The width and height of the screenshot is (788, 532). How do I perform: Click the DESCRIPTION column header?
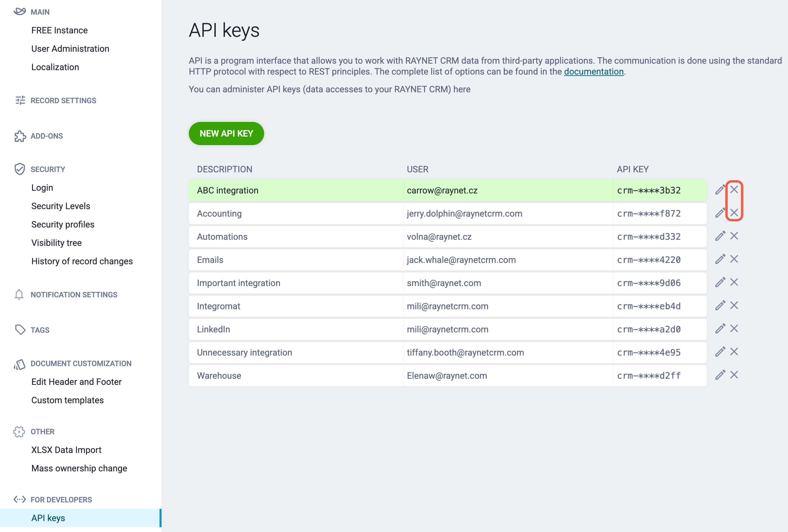(x=225, y=169)
